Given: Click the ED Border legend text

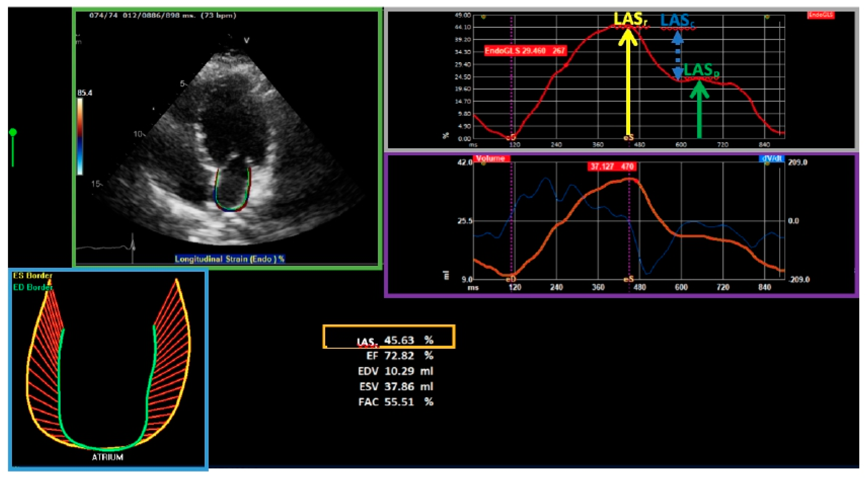Looking at the screenshot, I should (33, 287).
